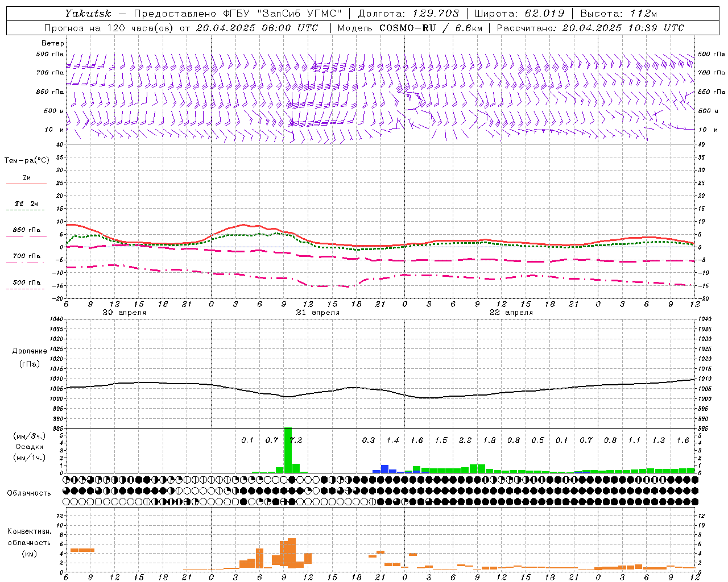Click the 'Ветер' wind panel label
Screen dimensions: 728x582
pyautogui.click(x=53, y=43)
